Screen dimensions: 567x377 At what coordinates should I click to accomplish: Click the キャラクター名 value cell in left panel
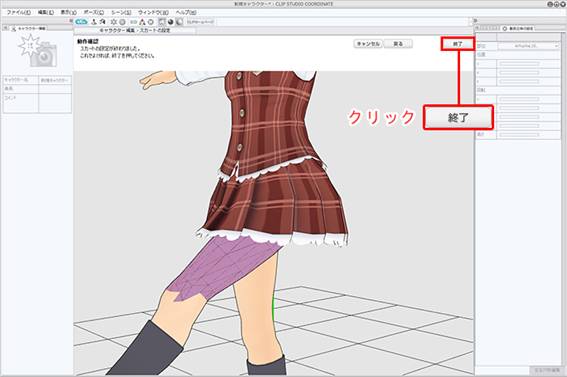pos(55,80)
